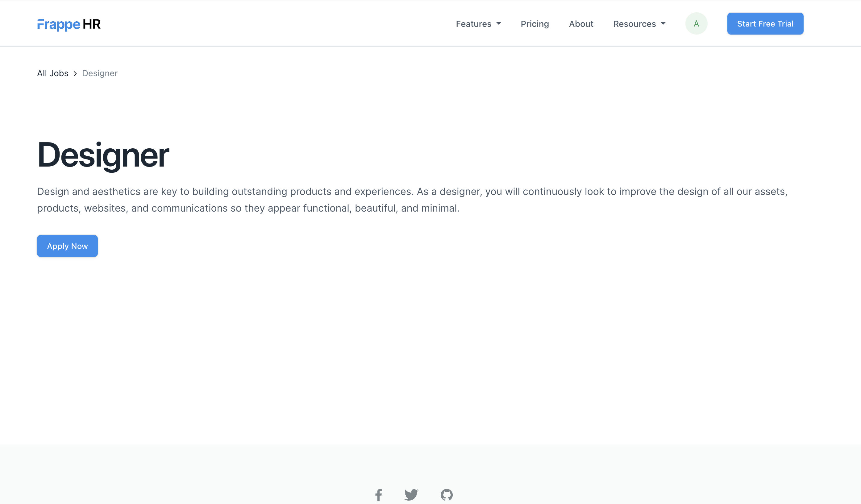
Task: Open the About page
Action: click(581, 23)
